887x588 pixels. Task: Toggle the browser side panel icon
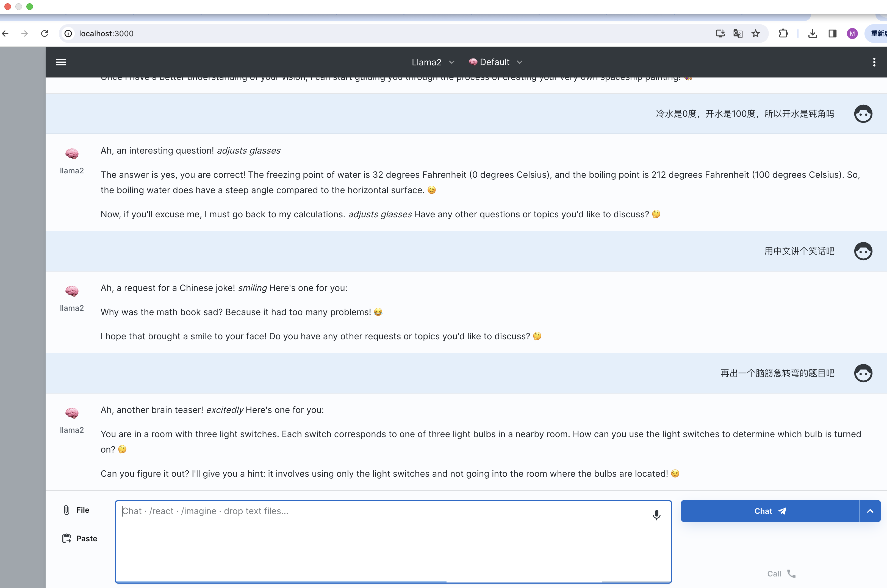point(832,34)
